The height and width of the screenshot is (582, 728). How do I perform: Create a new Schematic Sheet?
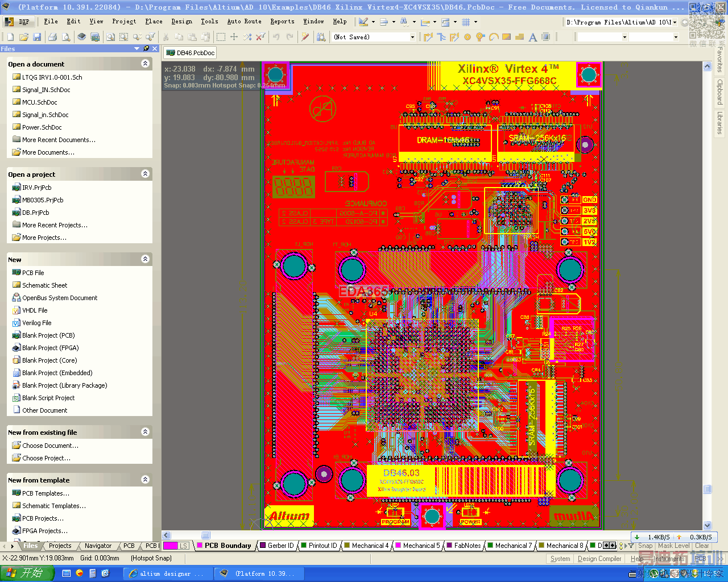44,285
